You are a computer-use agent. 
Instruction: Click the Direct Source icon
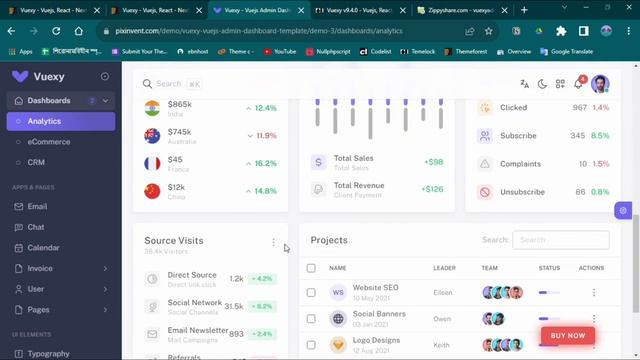tap(152, 279)
